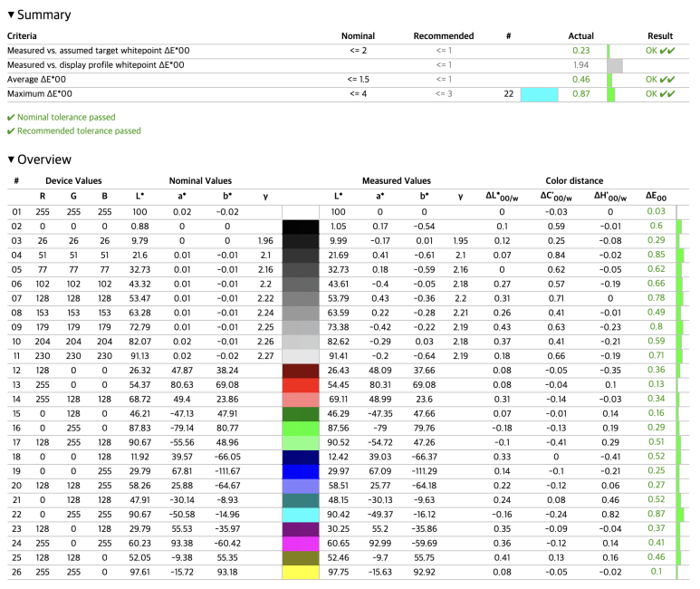700x589 pixels.
Task: Click gray bar in display profile whitepoint row
Action: [615, 65]
